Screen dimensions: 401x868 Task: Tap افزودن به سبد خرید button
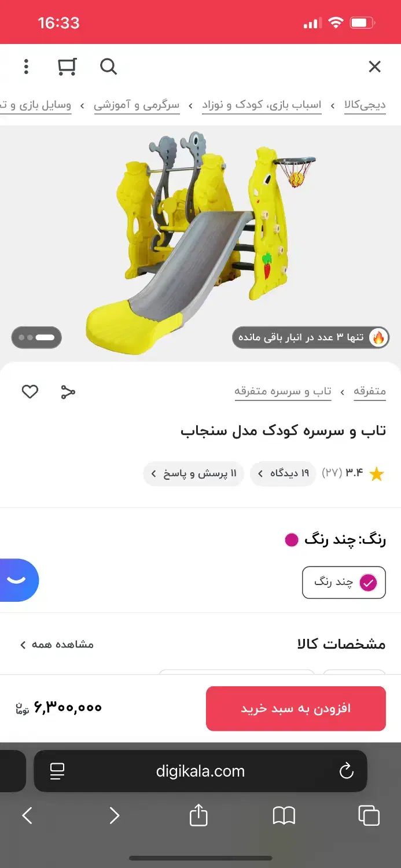296,708
